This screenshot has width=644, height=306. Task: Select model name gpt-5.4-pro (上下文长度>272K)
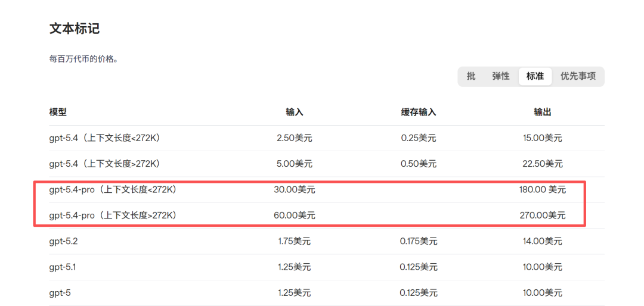pos(113,215)
